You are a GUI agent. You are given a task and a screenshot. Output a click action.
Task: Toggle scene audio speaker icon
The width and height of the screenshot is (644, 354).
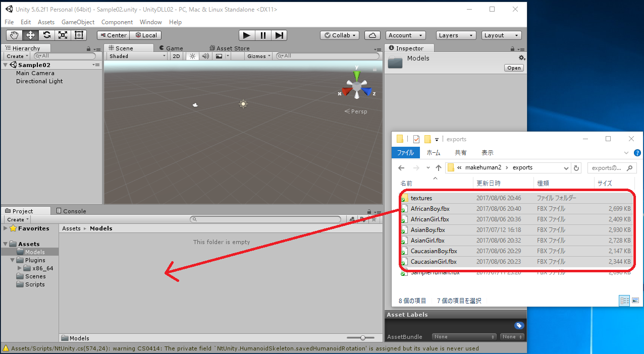[205, 56]
